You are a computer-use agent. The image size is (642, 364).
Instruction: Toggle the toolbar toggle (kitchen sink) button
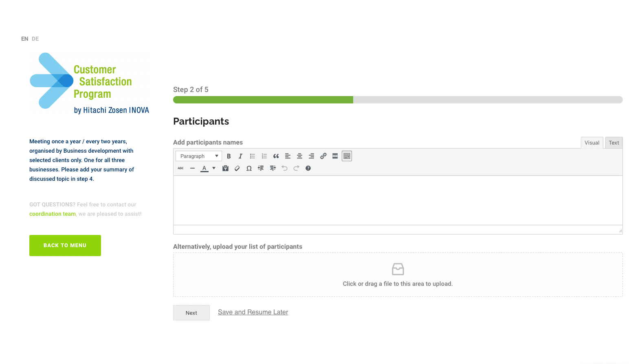[x=347, y=156]
